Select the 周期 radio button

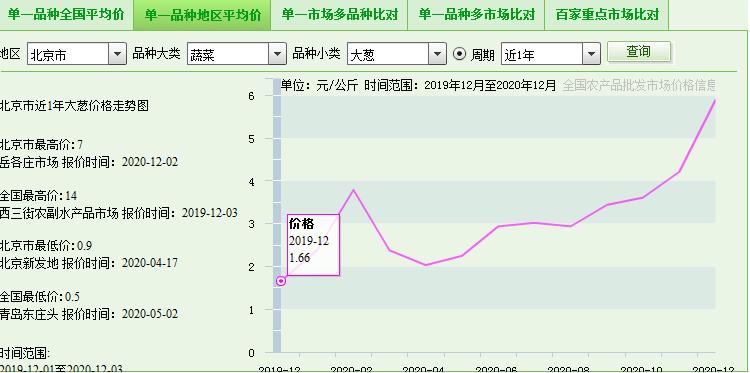point(459,55)
